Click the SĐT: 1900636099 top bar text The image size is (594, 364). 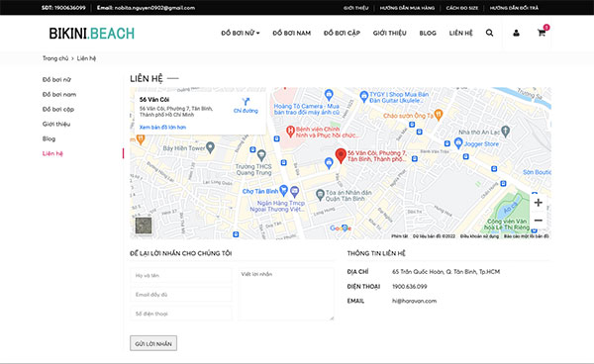point(63,8)
